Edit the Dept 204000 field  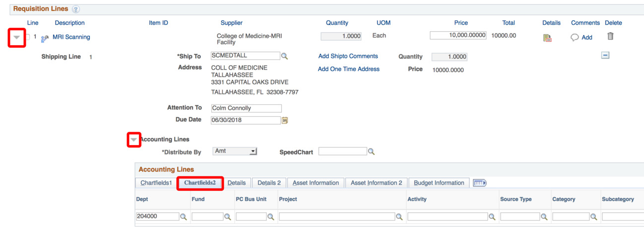(x=157, y=217)
